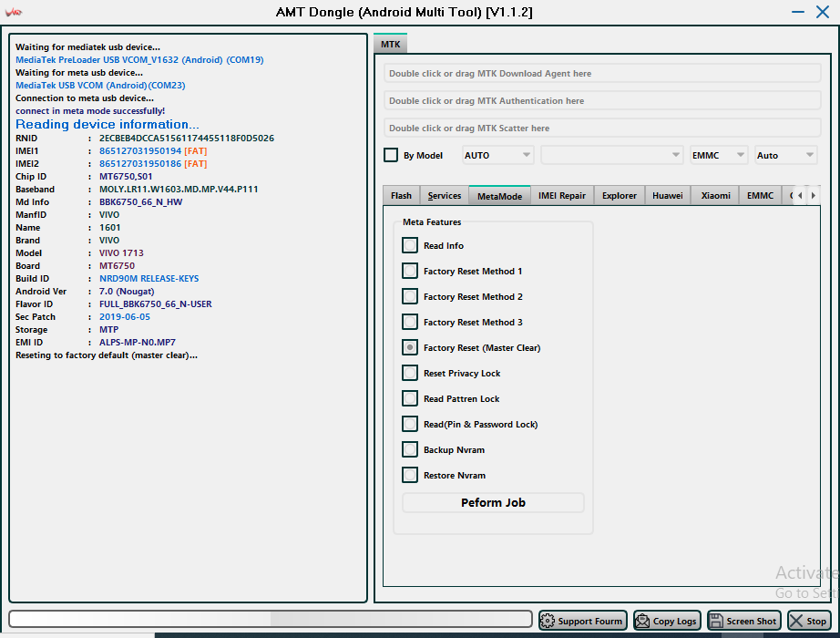Minimize the AMT Dongle window
The width and height of the screenshot is (840, 638).
tap(798, 12)
